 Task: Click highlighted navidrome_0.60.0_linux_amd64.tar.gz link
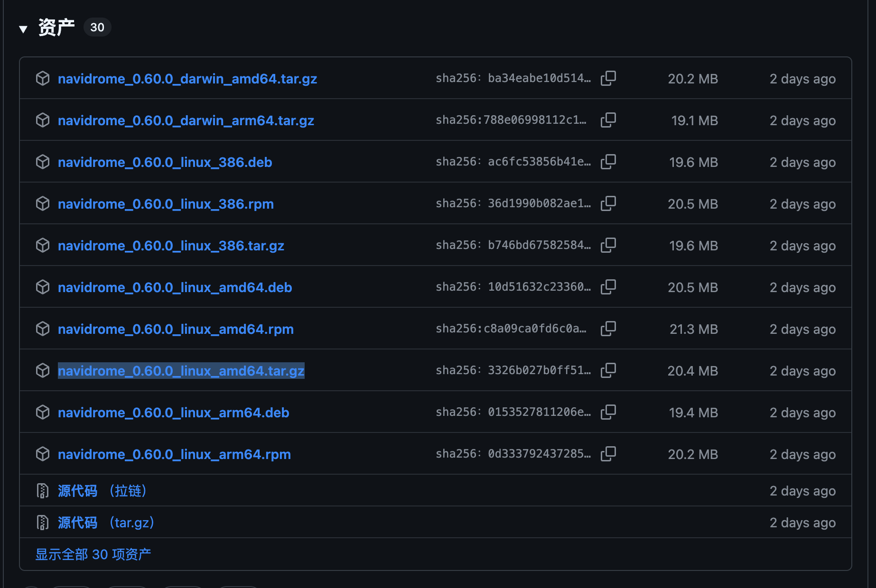coord(181,371)
